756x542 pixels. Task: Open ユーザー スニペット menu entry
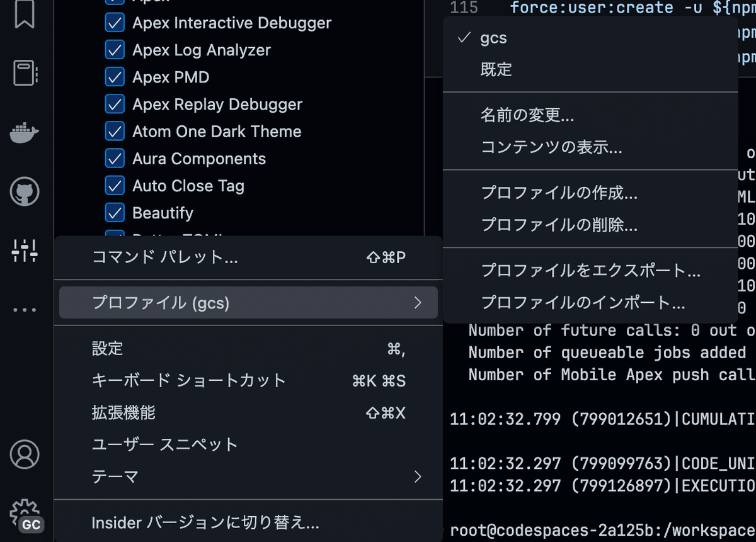(x=248, y=444)
